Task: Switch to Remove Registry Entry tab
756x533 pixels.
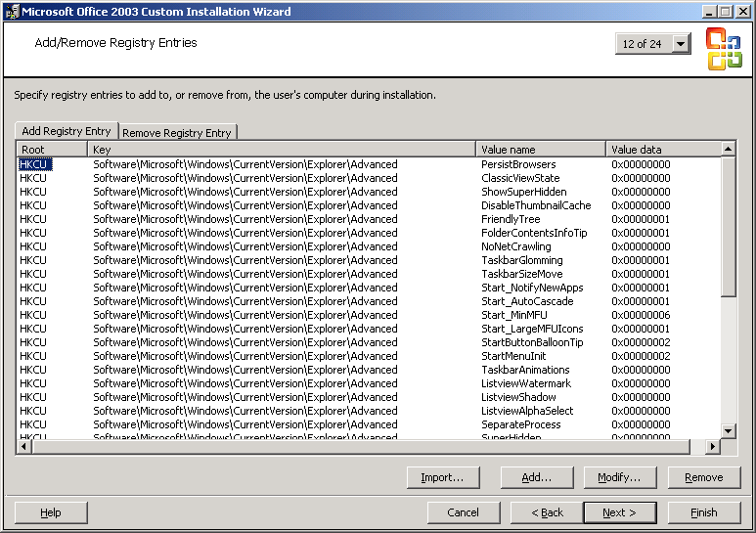Action: pos(177,133)
